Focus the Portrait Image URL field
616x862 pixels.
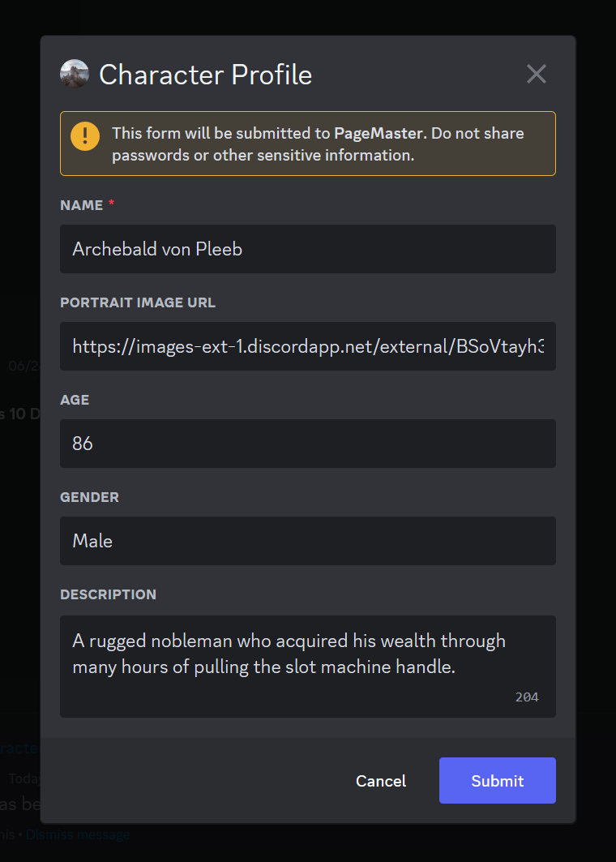(307, 346)
